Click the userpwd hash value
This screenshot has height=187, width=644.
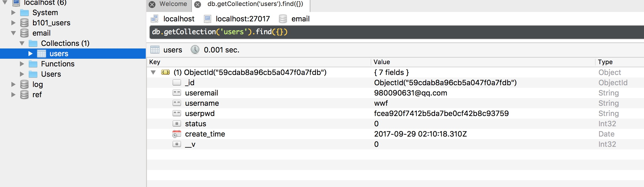441,113
